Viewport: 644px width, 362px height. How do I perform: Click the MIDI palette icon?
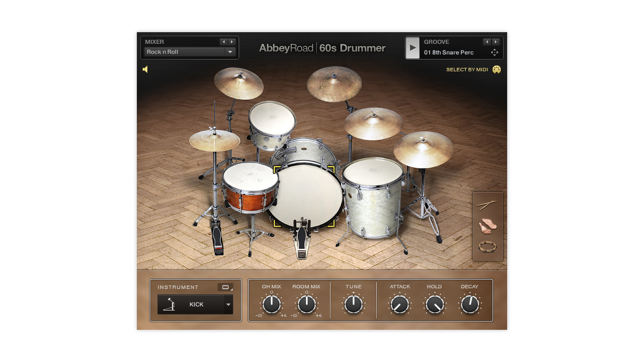coord(496,69)
